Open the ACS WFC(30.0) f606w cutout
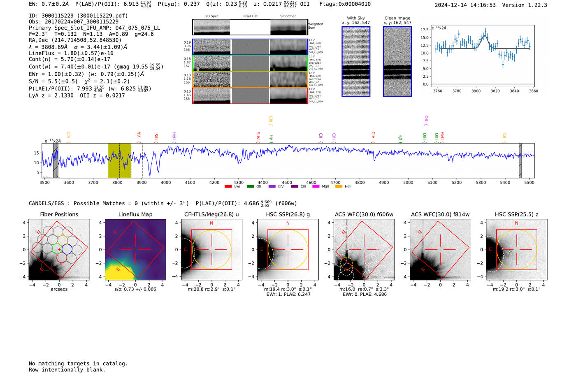 pos(364,250)
